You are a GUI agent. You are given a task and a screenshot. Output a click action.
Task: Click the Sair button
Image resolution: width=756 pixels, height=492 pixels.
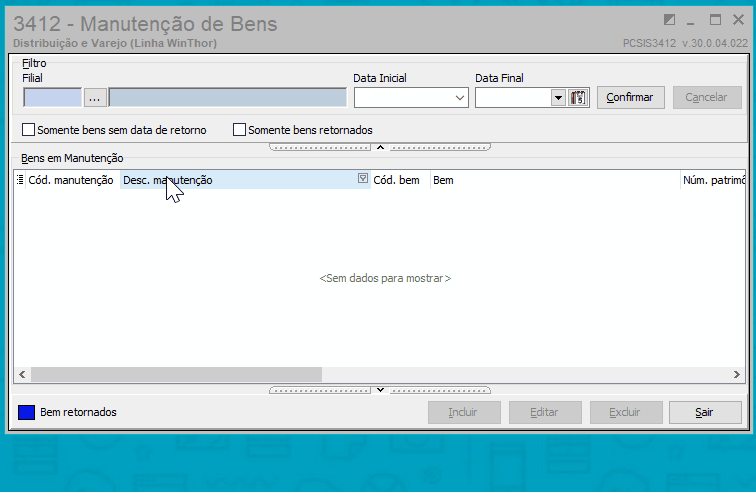pos(705,412)
